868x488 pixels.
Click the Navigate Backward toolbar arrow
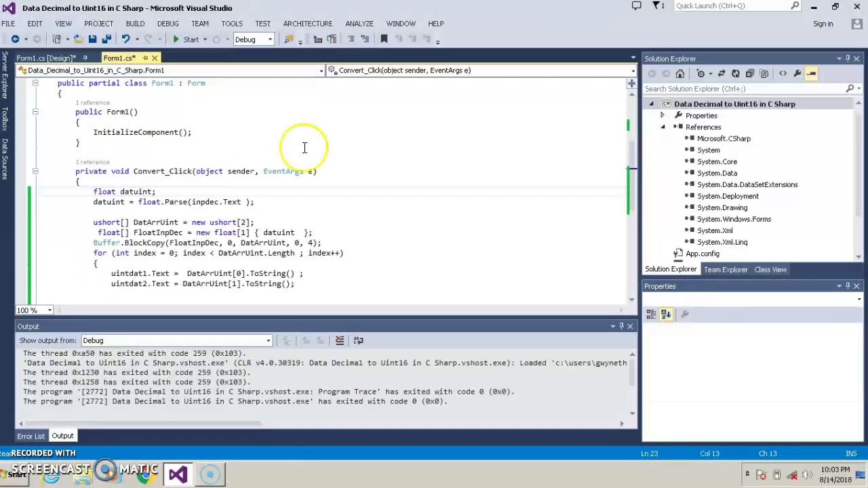tap(15, 39)
